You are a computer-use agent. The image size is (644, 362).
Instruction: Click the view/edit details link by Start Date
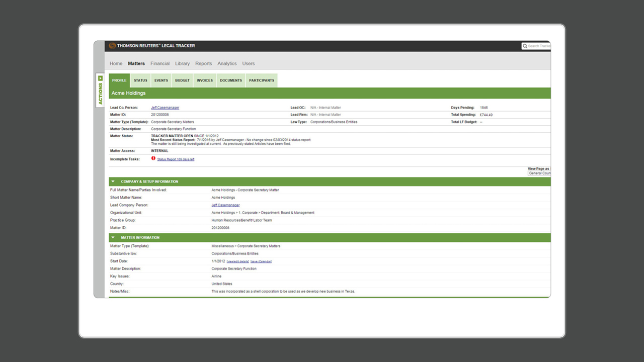[x=237, y=261]
